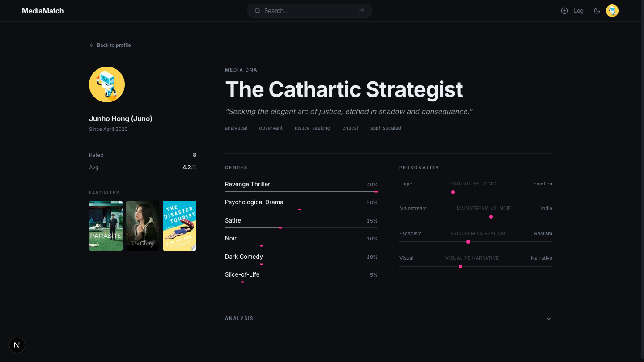
Task: Click the N logo badge in the bottom corner
Action: [x=17, y=345]
